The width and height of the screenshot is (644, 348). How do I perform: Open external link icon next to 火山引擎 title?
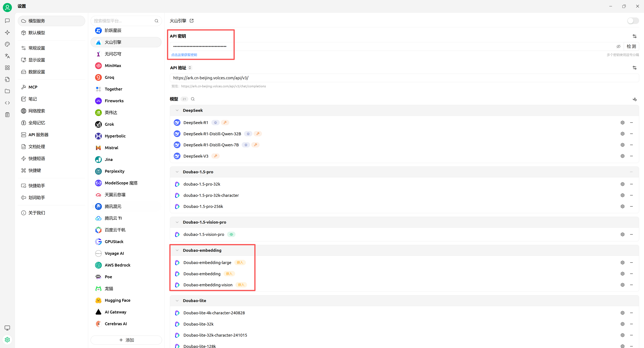click(192, 21)
